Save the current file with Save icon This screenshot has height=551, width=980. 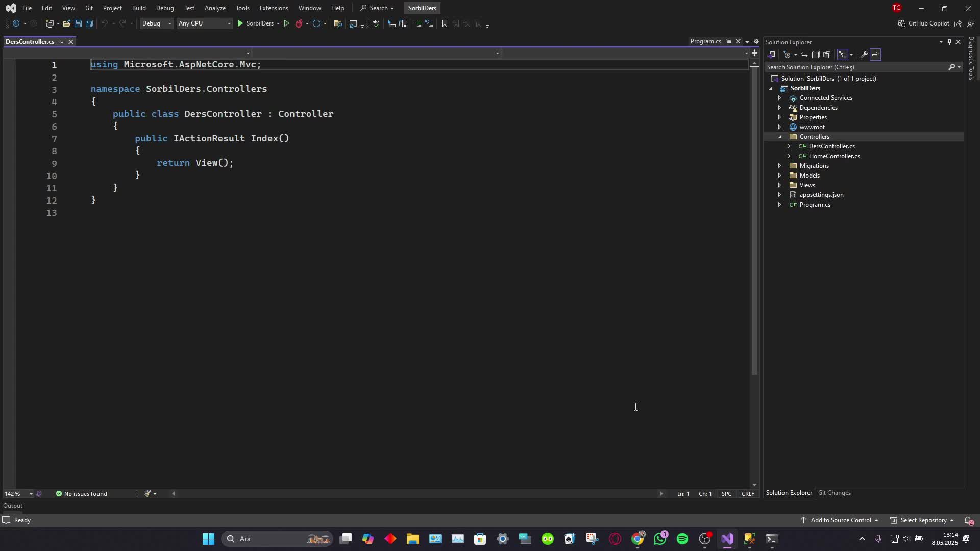(78, 23)
